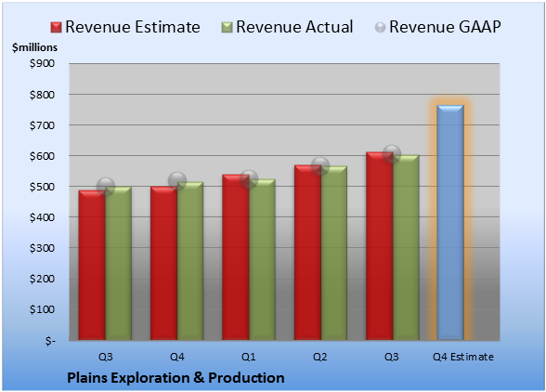Click the '$200' axis value
The image size is (546, 392).
[x=42, y=279]
